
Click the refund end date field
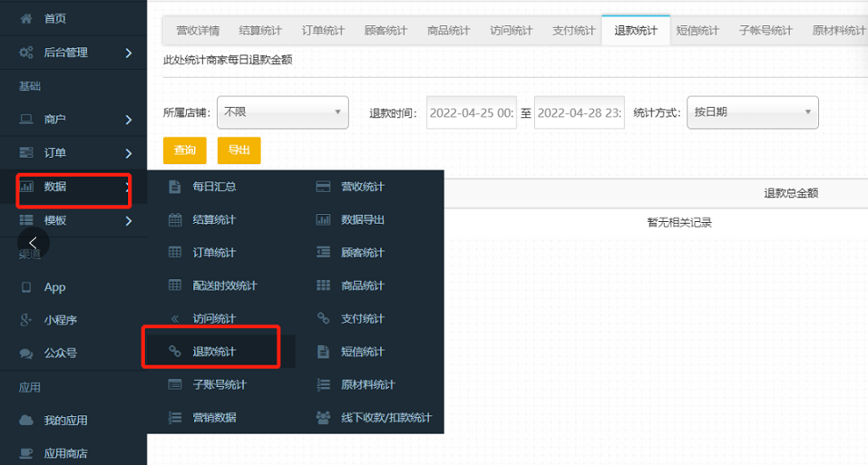579,113
